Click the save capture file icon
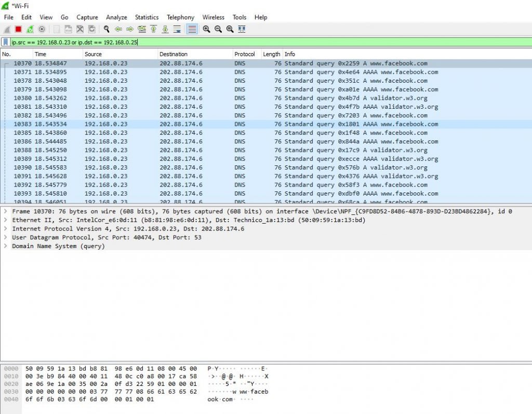Image resolution: width=532 pixels, height=414 pixels. tap(68, 29)
